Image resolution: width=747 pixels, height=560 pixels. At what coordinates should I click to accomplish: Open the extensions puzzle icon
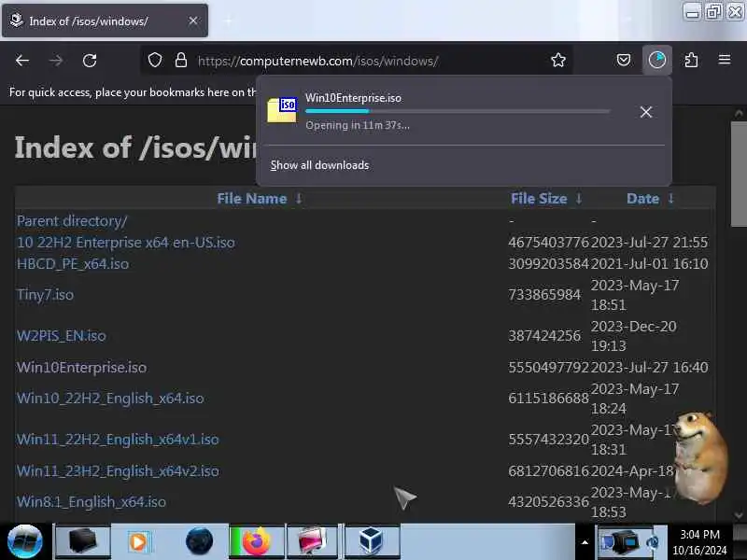pyautogui.click(x=691, y=60)
